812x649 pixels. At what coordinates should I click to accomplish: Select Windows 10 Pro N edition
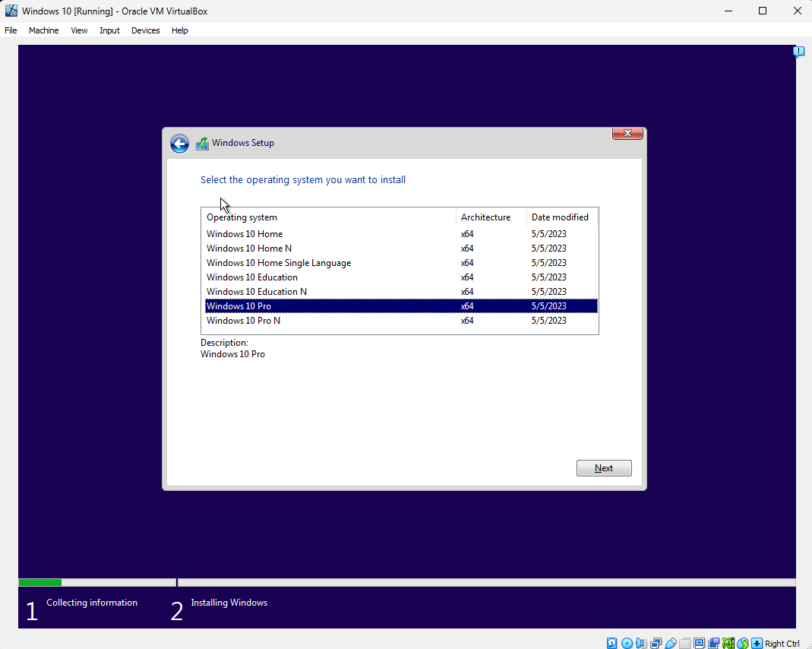click(401, 321)
